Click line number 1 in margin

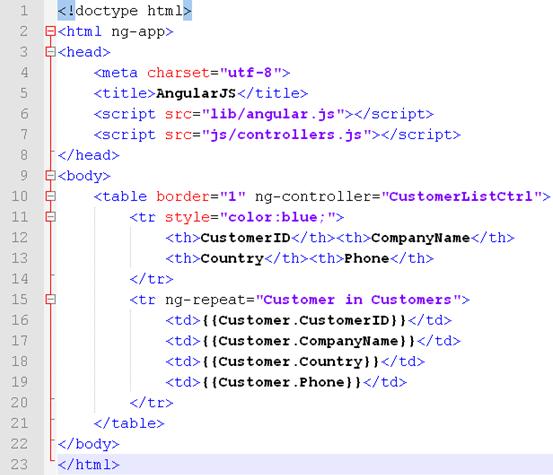(24, 11)
